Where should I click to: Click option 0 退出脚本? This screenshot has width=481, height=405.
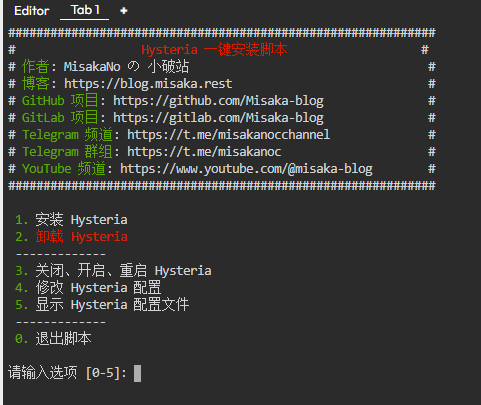[53, 339]
